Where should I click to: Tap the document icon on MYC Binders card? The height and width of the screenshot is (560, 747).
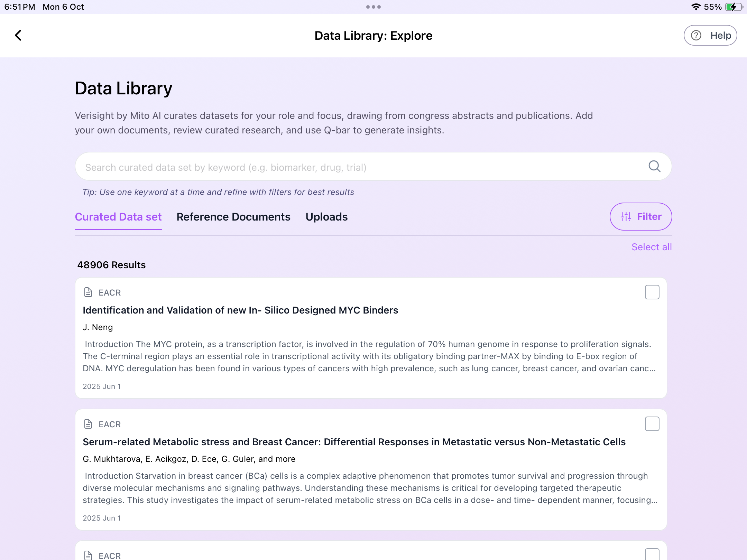(x=88, y=292)
